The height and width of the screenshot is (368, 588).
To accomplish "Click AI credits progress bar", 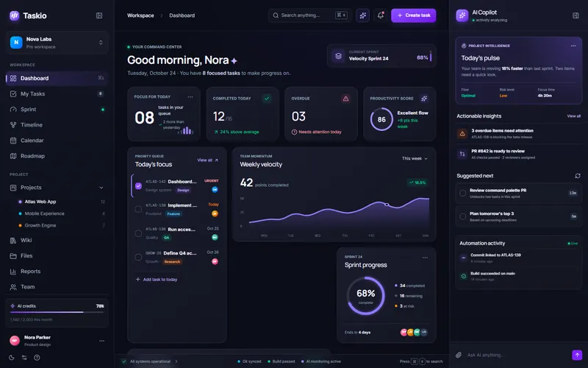I will pyautogui.click(x=57, y=312).
